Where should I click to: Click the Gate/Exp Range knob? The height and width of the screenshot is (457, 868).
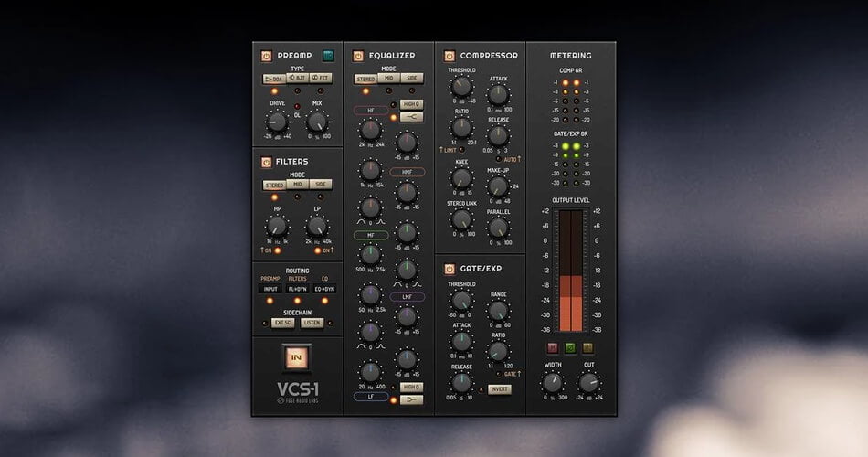[x=498, y=311]
